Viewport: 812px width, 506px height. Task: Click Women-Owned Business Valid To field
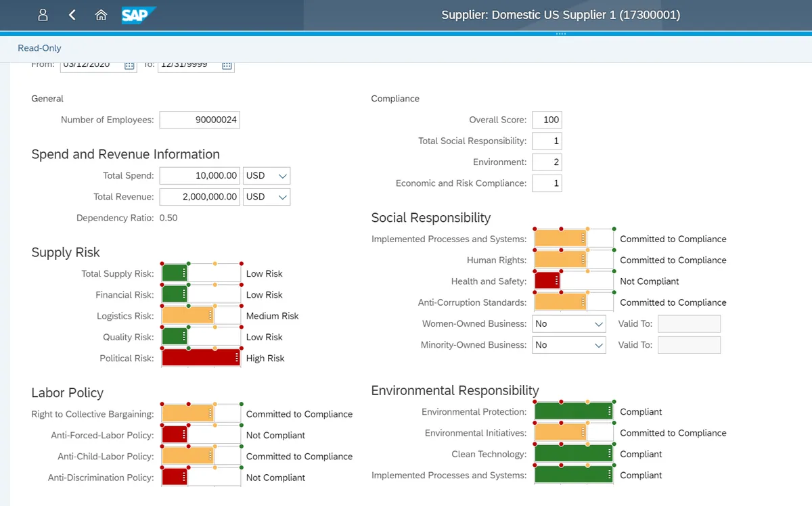pos(689,324)
